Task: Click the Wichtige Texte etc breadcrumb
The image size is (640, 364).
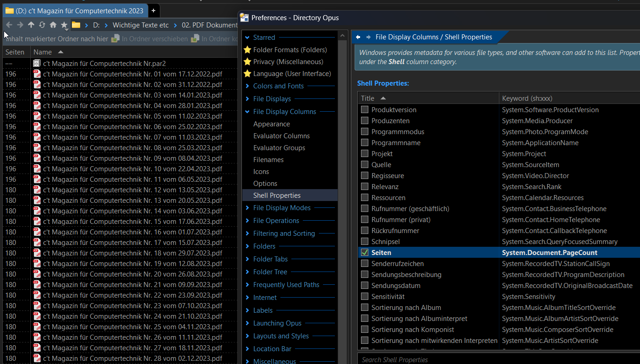Action: tap(141, 25)
